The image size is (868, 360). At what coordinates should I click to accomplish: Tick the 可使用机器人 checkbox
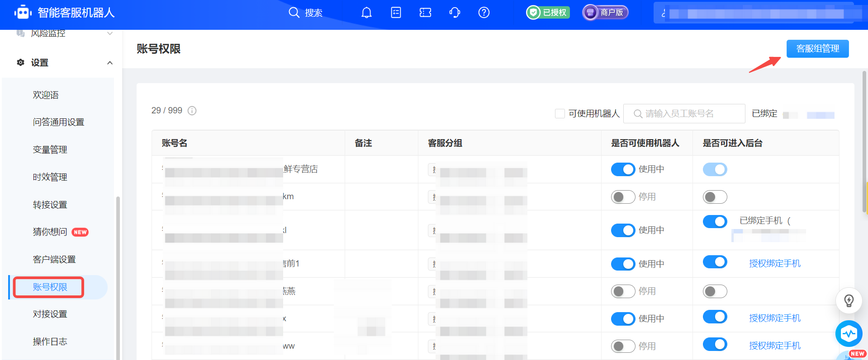[x=560, y=113]
